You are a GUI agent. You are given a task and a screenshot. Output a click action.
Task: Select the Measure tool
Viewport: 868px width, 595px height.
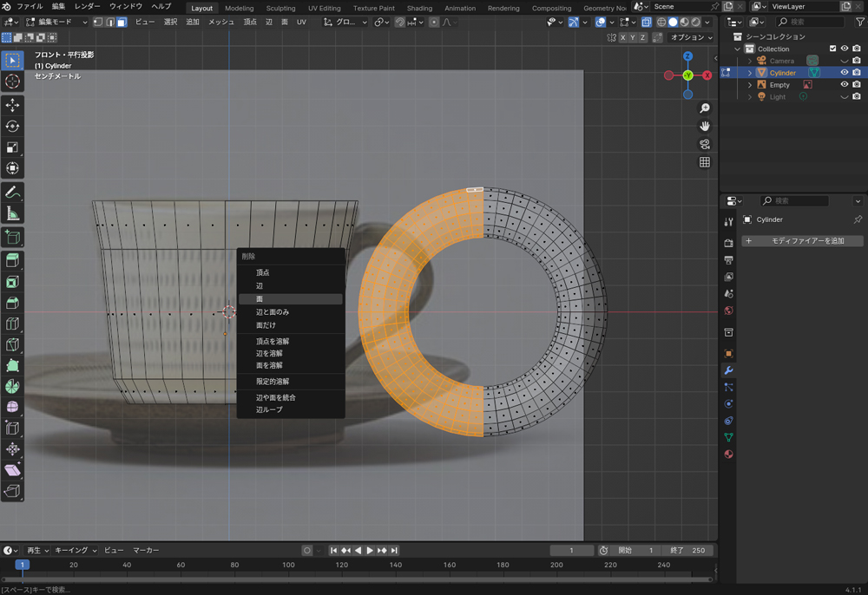pyautogui.click(x=13, y=214)
